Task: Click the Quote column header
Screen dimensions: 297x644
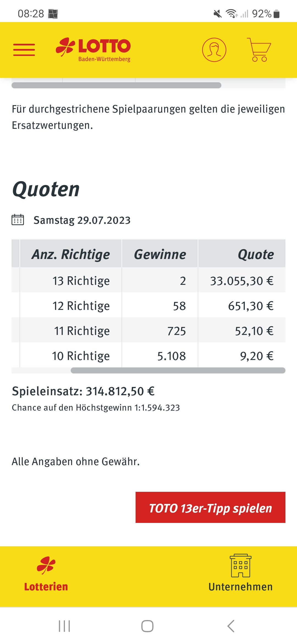Action: point(242,253)
